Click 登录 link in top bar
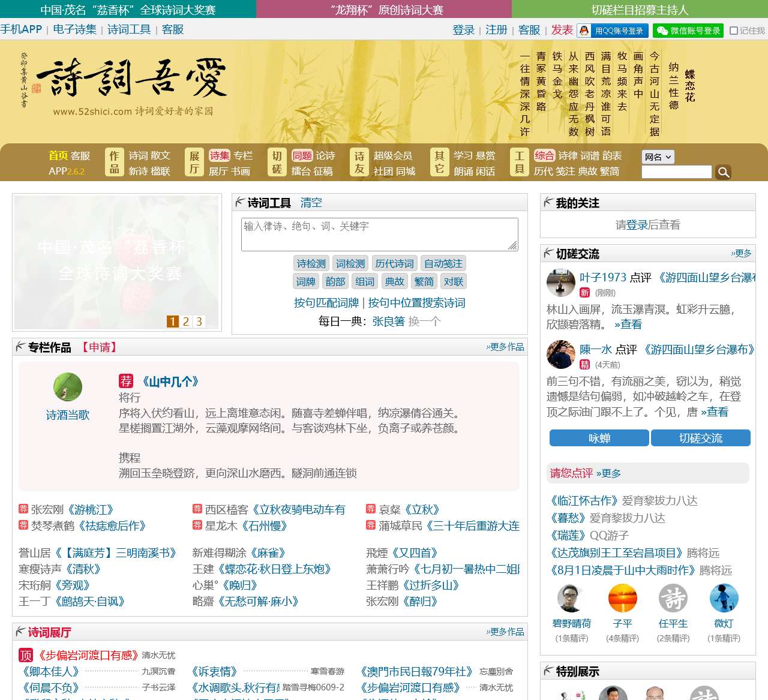The image size is (768, 700). coord(463,30)
